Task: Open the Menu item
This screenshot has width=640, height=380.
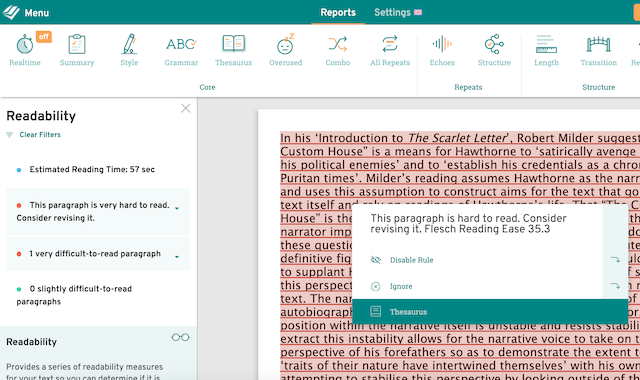Action: (37, 13)
